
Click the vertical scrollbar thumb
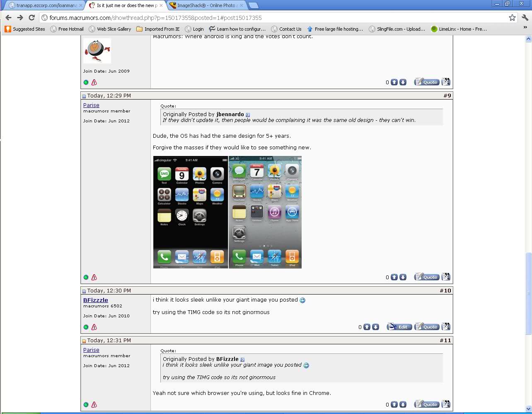pyautogui.click(x=528, y=293)
